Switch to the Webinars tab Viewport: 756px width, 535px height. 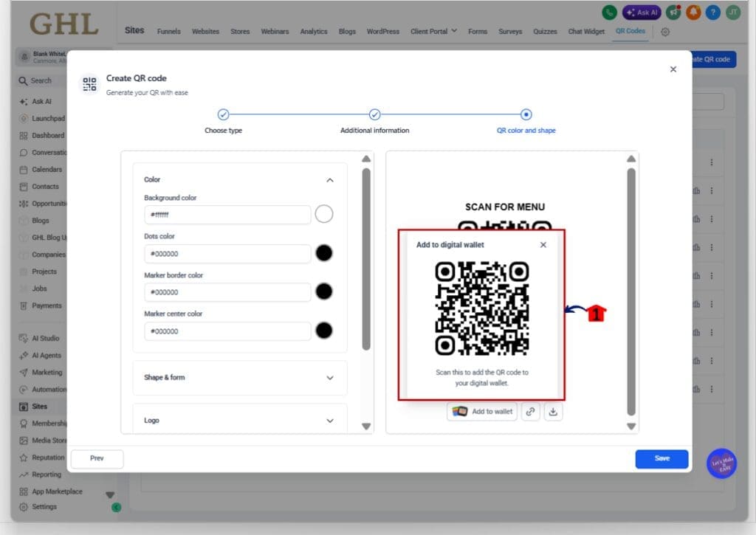pyautogui.click(x=275, y=31)
